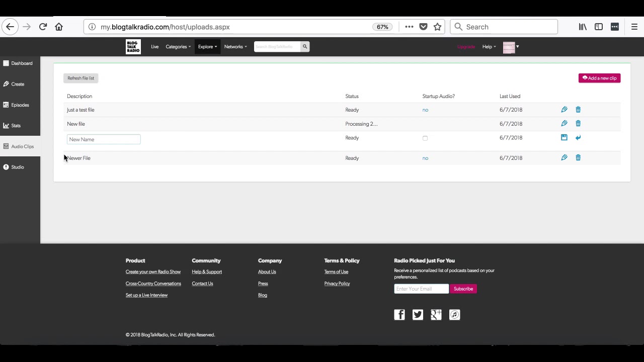Open site information icon in address bar
Image resolution: width=644 pixels, height=362 pixels.
[92, 27]
